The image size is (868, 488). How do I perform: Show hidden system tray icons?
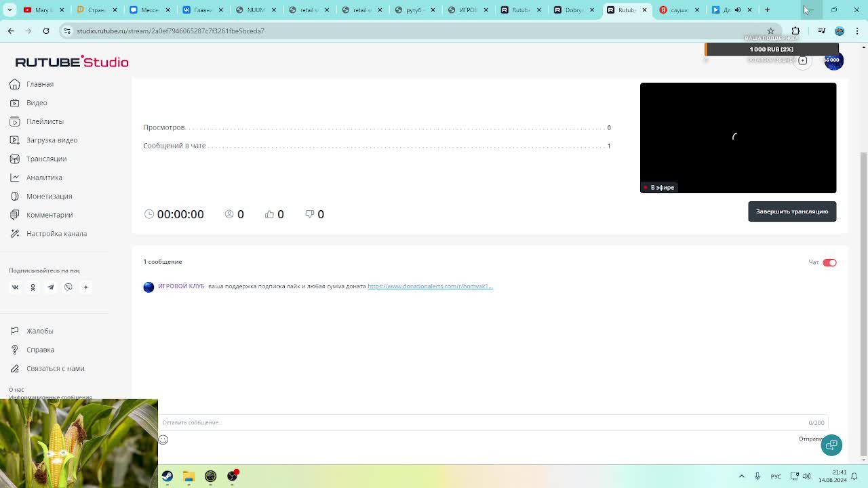pos(741,476)
